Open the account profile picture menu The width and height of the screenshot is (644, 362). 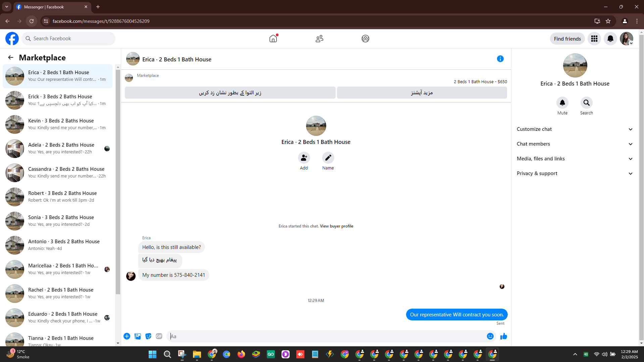pyautogui.click(x=627, y=39)
